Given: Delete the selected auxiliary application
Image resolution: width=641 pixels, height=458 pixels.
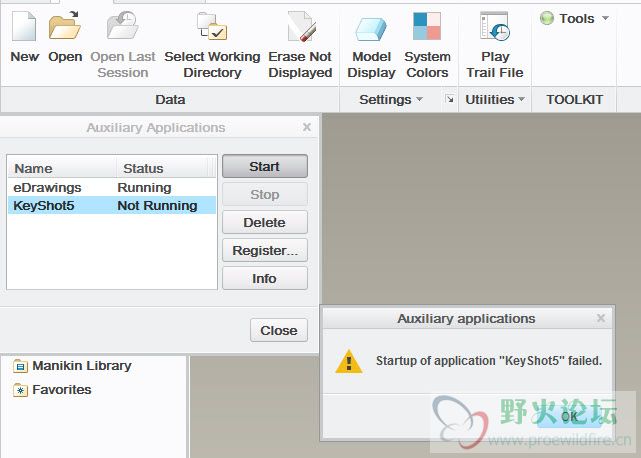Looking at the screenshot, I should (265, 222).
